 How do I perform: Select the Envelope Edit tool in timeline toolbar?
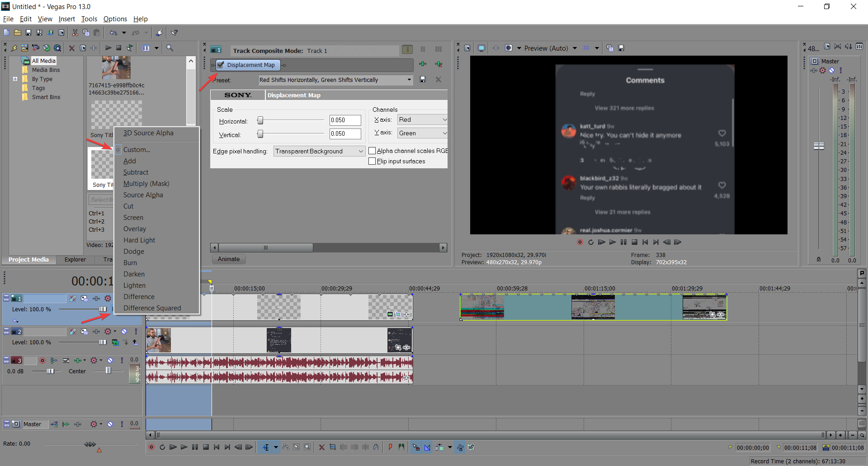(286, 447)
